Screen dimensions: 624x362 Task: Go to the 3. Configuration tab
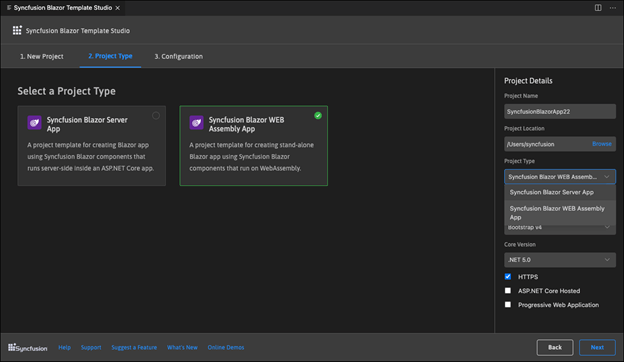tap(179, 56)
